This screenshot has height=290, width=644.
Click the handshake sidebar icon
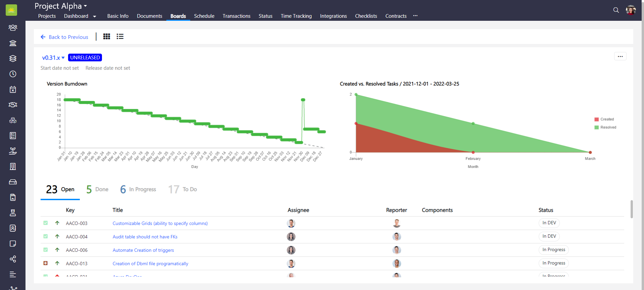coord(13,105)
